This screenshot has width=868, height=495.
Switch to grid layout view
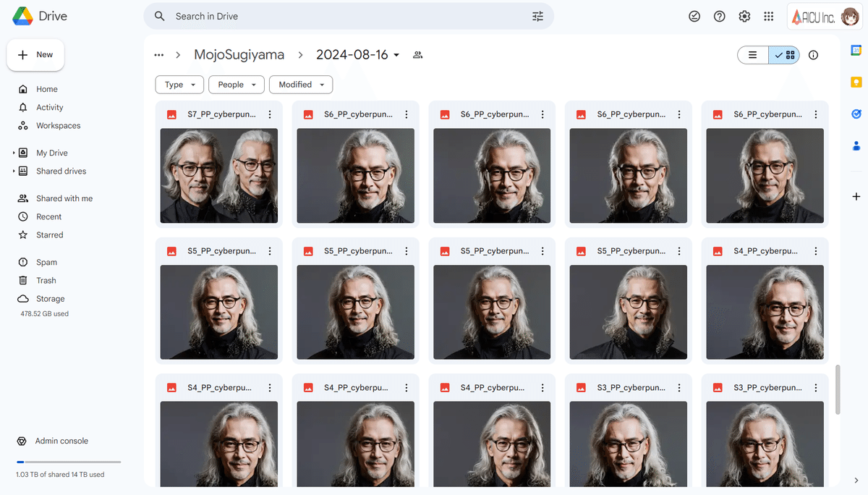784,55
